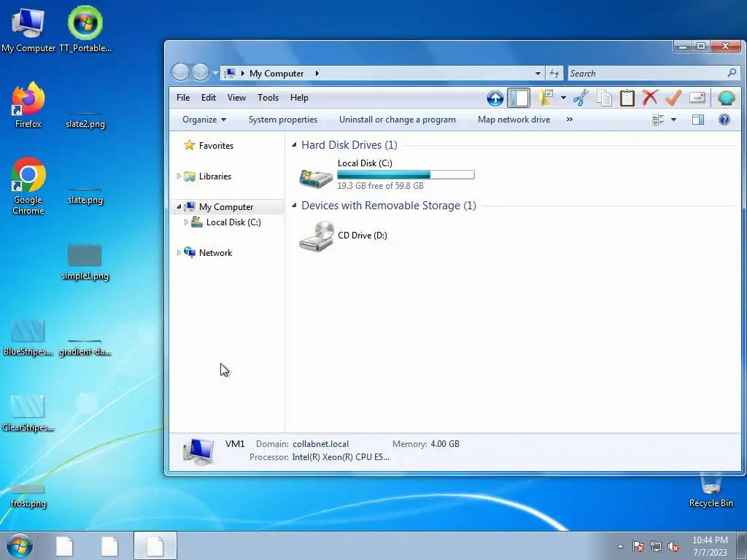Open the Help menu
This screenshot has height=560, width=747.
pyautogui.click(x=299, y=98)
